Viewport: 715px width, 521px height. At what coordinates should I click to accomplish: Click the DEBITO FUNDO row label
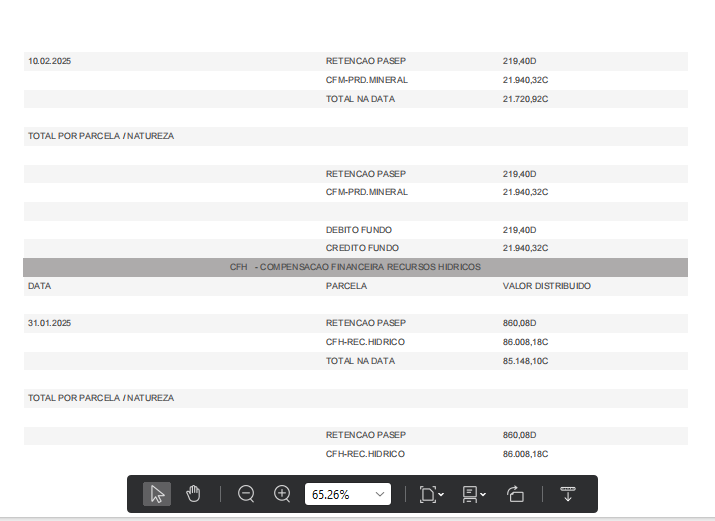coord(359,229)
